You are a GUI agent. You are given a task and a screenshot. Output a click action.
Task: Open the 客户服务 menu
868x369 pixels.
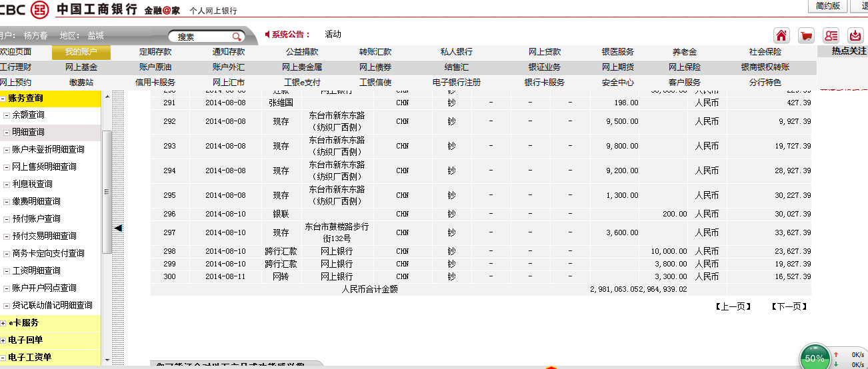click(685, 83)
